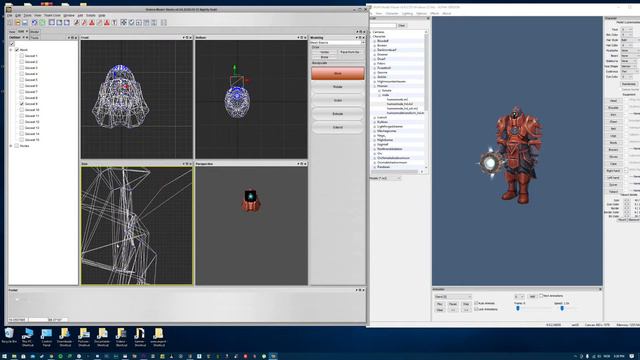Screen dimensions: 640x360
Task: Click the Head equipment button
Action: 613,100
